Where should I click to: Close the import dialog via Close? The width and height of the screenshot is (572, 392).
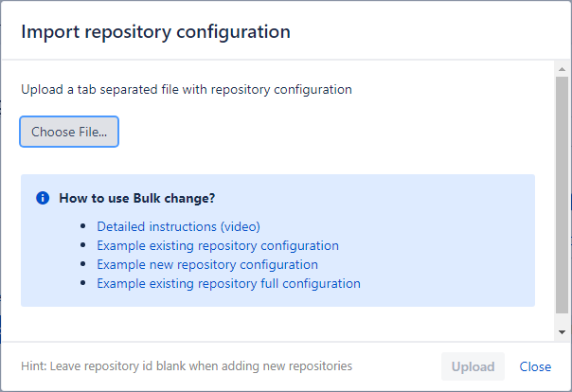pos(535,366)
